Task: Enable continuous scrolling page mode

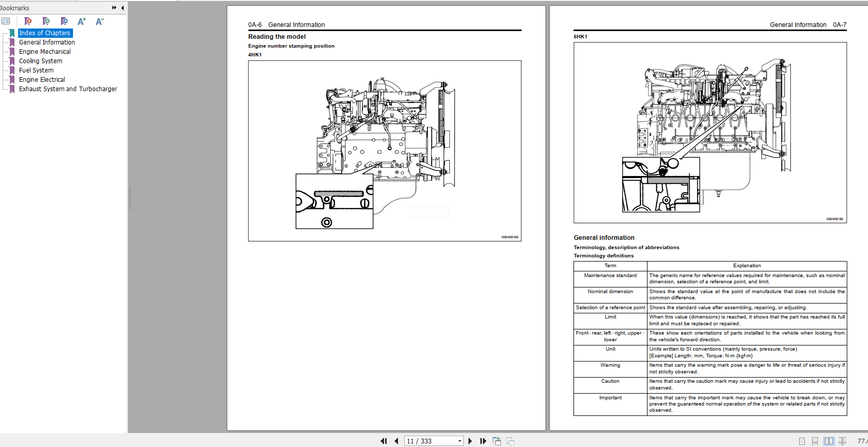Action: (x=815, y=441)
